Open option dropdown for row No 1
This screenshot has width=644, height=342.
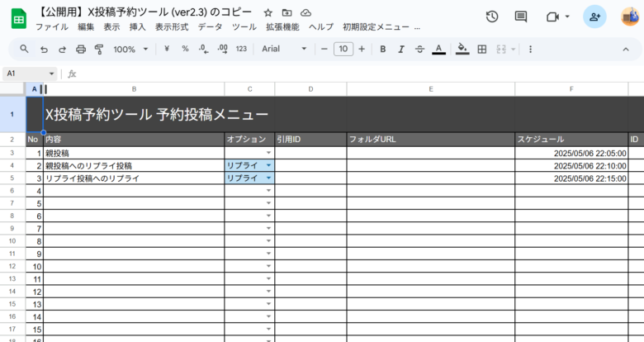pos(268,153)
